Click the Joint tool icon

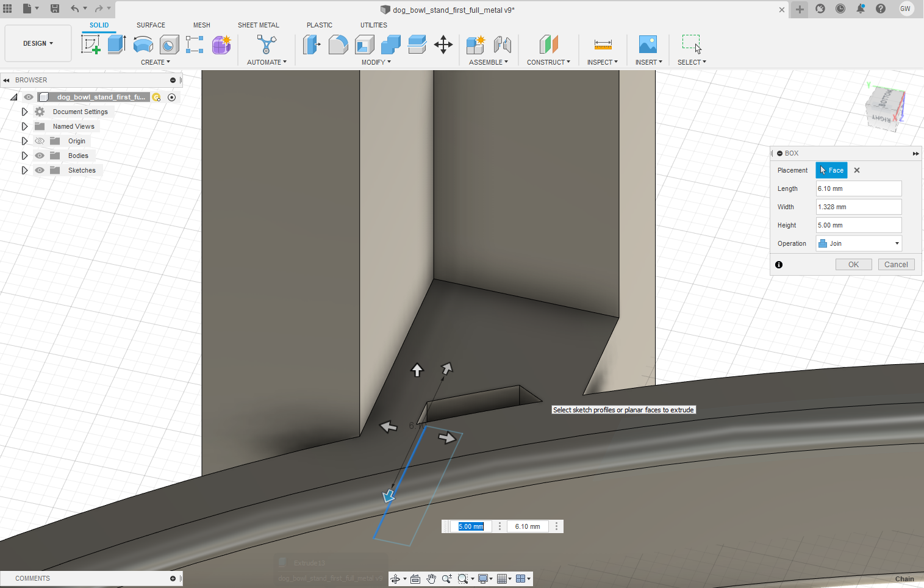point(503,45)
